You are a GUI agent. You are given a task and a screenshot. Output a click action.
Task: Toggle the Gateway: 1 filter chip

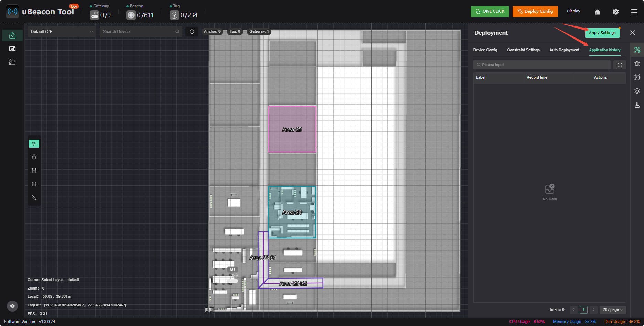pyautogui.click(x=259, y=32)
